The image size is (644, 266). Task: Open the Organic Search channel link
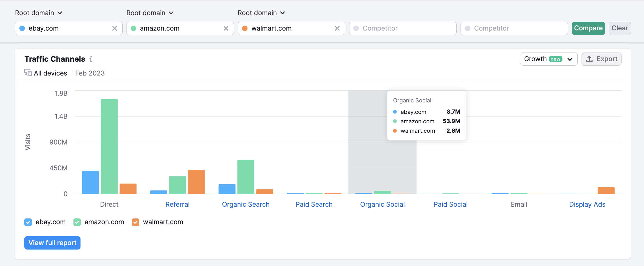pos(246,204)
